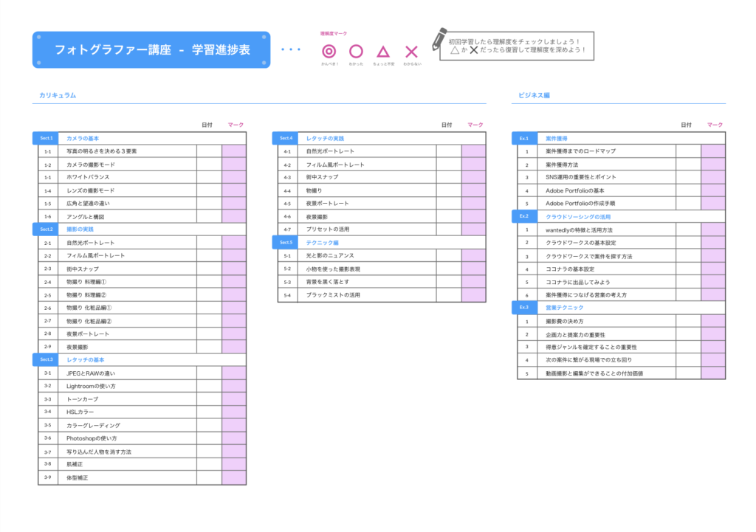Select the クラウドワークスの基本設定 row text
The image size is (756, 532).
tap(581, 243)
